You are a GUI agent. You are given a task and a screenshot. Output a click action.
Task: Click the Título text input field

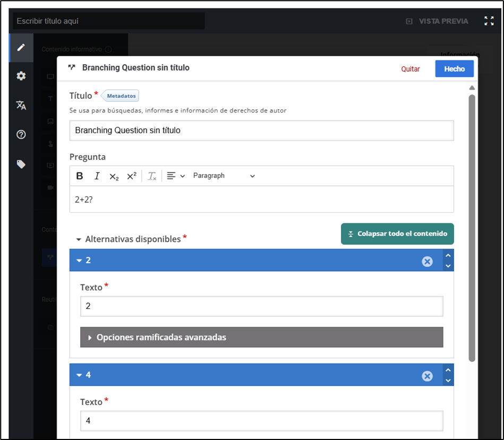[261, 131]
